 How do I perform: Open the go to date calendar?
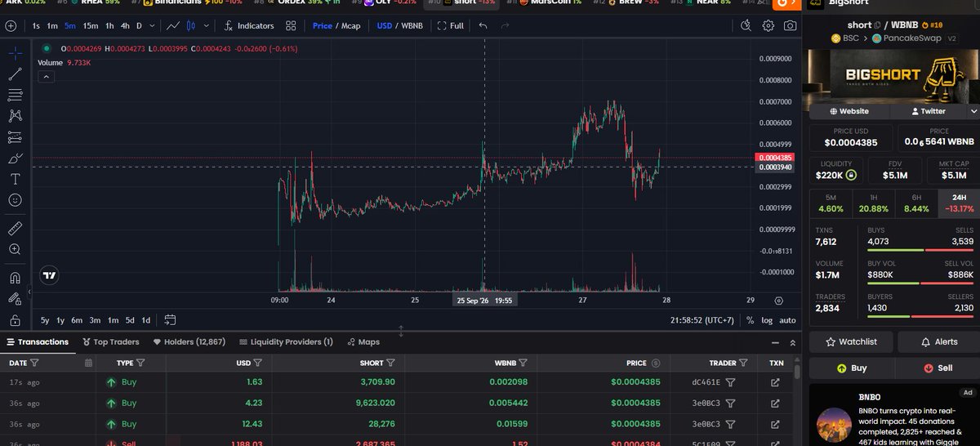tap(170, 320)
